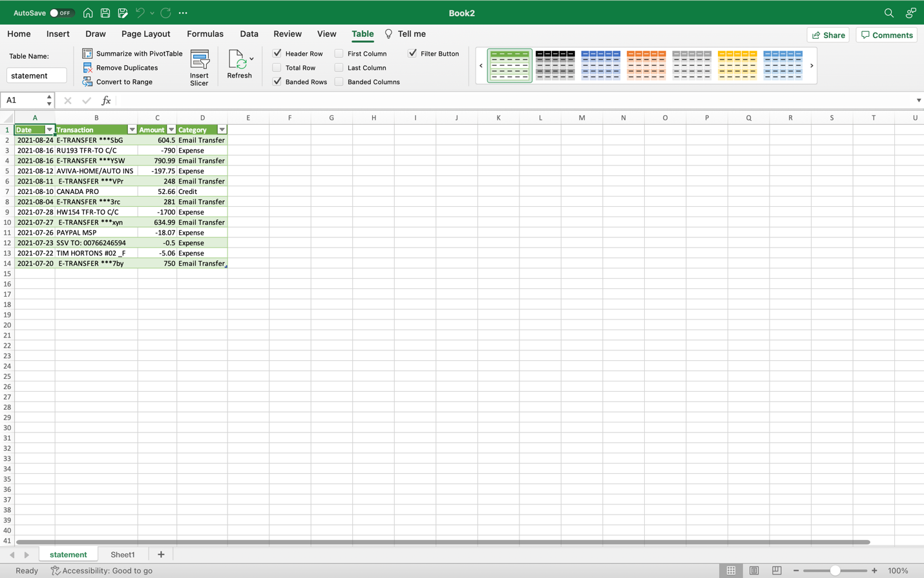Viewport: 924px width, 578px height.
Task: Show previous table styles with left chevron
Action: click(x=481, y=66)
